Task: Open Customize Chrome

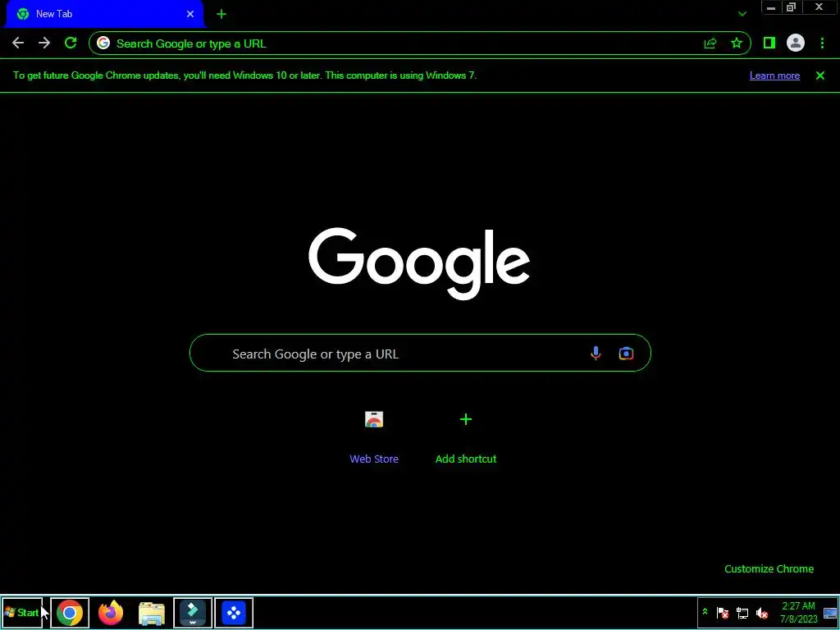Action: (769, 569)
